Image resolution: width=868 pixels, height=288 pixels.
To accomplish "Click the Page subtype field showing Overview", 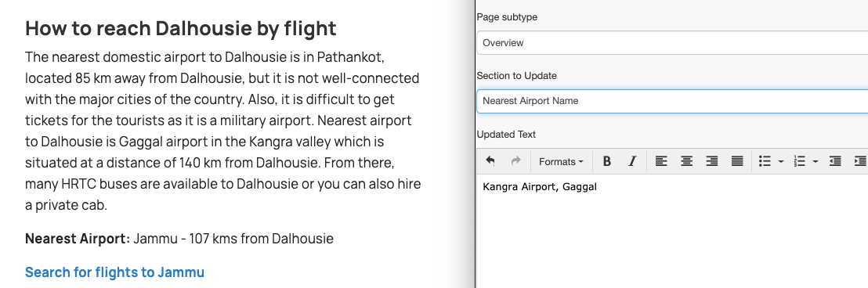I will [672, 42].
